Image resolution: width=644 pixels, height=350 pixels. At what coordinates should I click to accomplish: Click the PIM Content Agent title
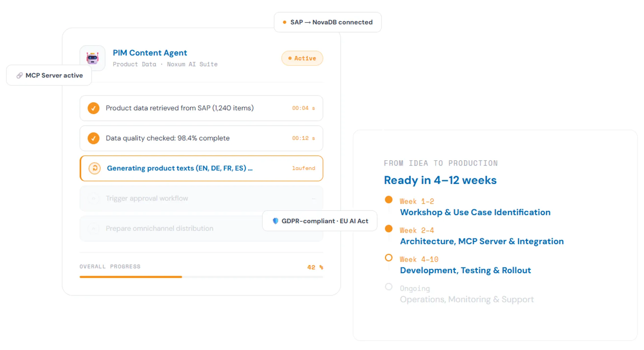coord(150,53)
